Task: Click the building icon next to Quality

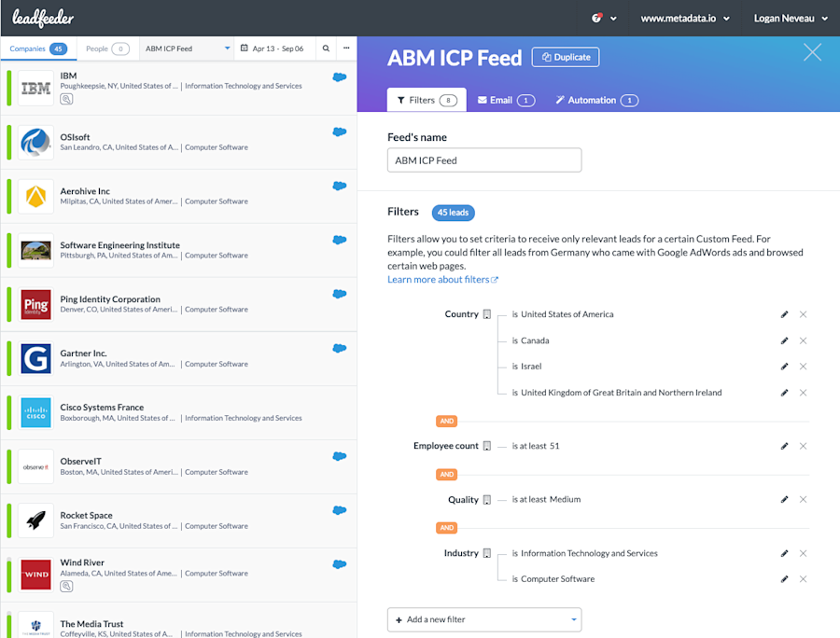Action: click(x=487, y=499)
